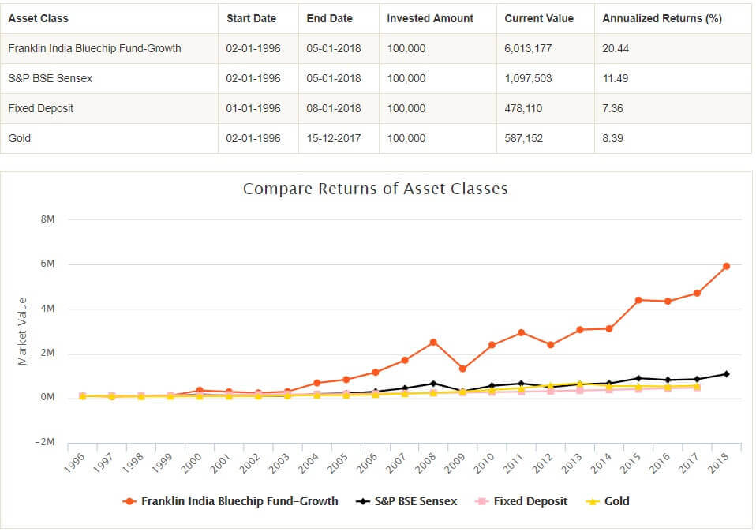Screen dimensions: 756x532
Task: Click the Franklin fund 2008 peak data point
Action: click(433, 342)
